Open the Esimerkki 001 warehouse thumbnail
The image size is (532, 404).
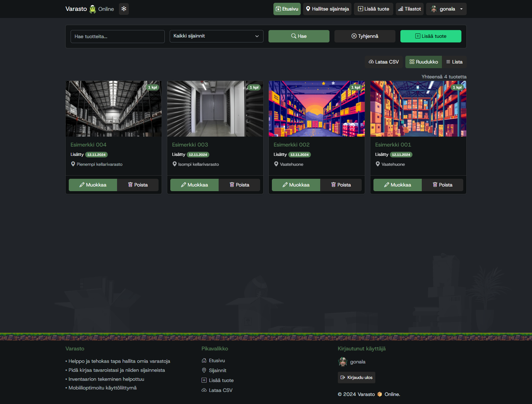coord(418,109)
